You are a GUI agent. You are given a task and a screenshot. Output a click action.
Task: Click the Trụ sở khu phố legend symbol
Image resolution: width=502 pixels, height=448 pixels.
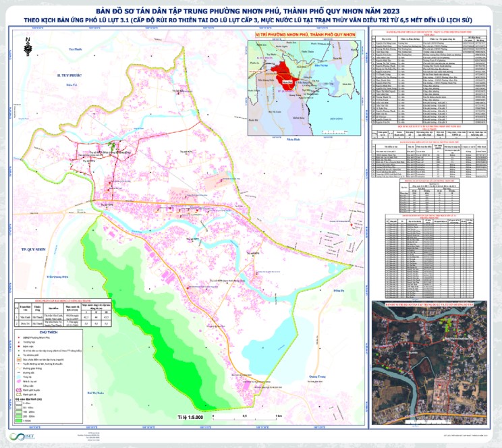[19, 355]
